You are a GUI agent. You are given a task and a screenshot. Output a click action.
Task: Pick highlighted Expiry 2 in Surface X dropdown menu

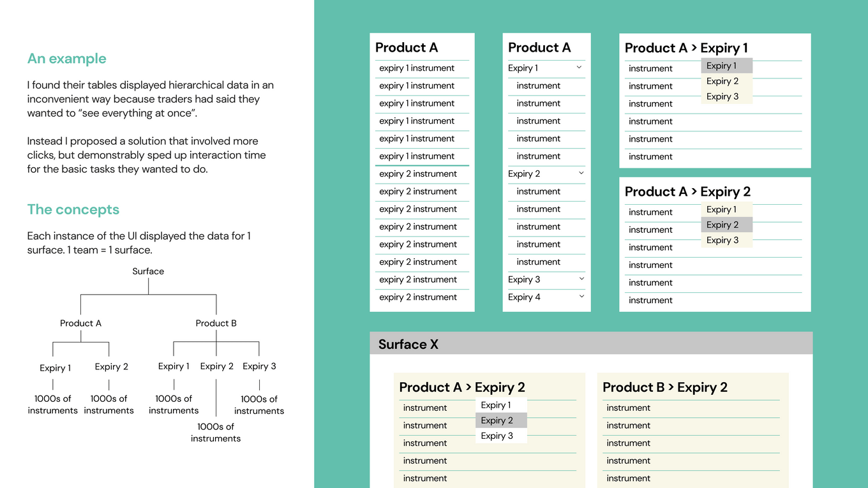pyautogui.click(x=501, y=420)
